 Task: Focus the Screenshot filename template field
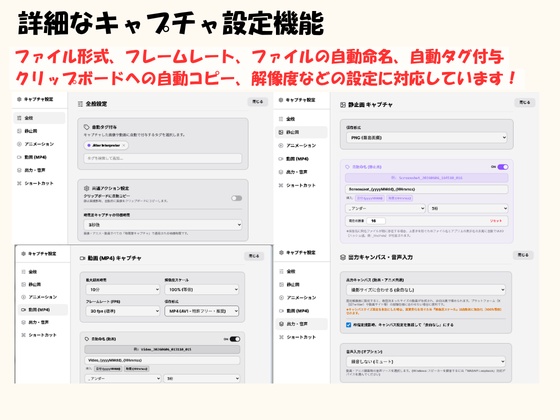427,189
